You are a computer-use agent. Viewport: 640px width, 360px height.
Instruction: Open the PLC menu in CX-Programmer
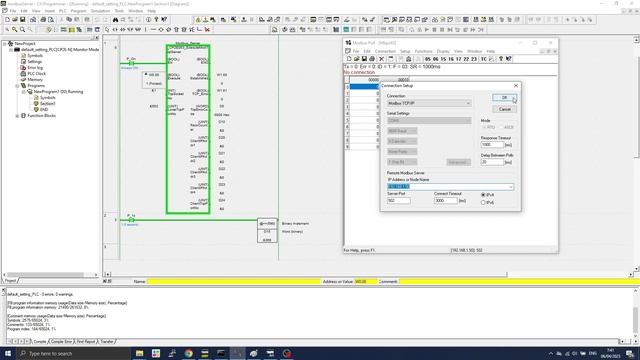click(x=62, y=11)
